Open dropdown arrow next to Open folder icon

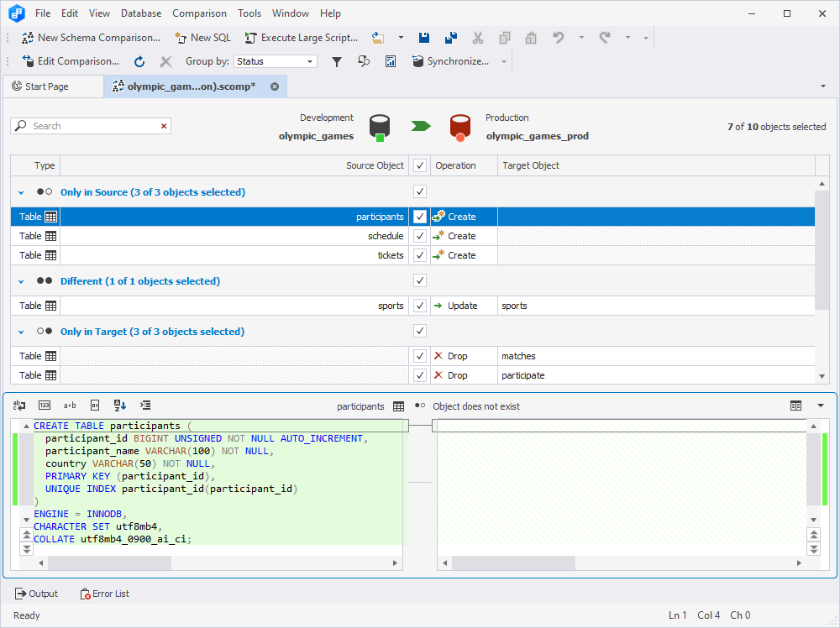click(401, 38)
